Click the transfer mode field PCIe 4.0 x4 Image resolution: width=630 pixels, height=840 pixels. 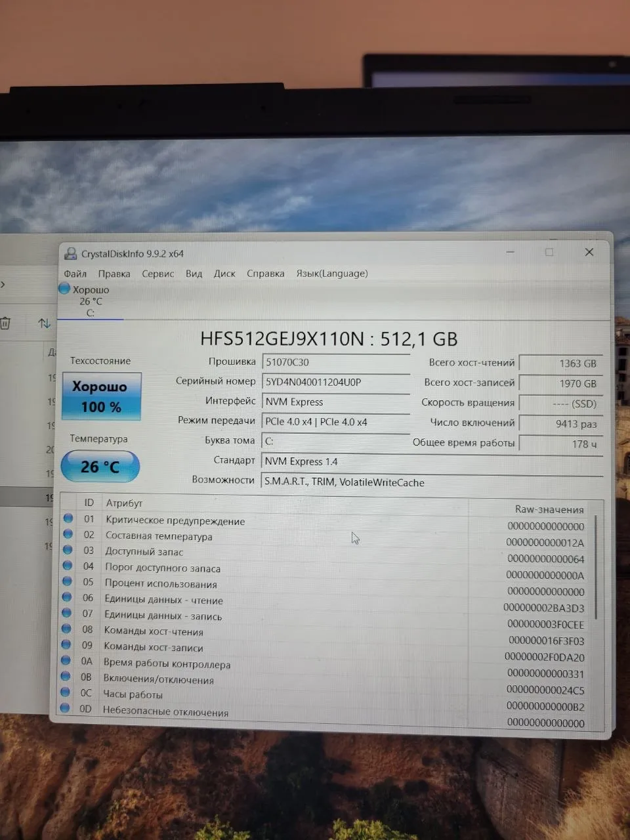(x=336, y=422)
